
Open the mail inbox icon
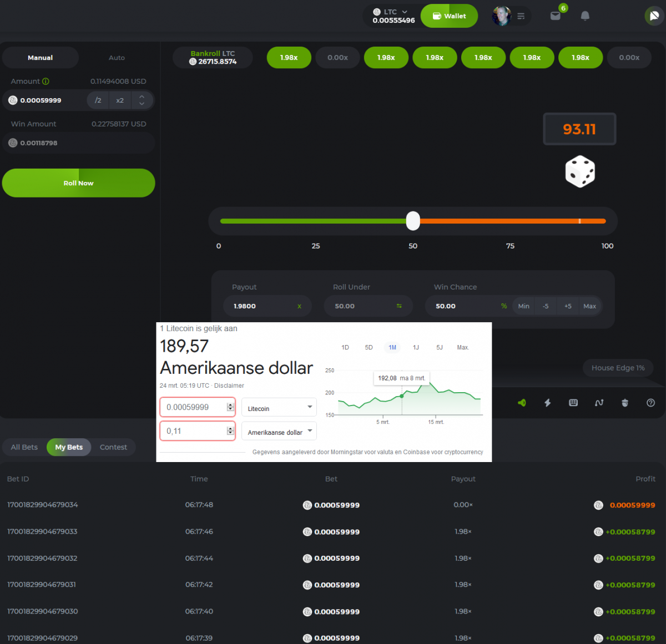555,16
